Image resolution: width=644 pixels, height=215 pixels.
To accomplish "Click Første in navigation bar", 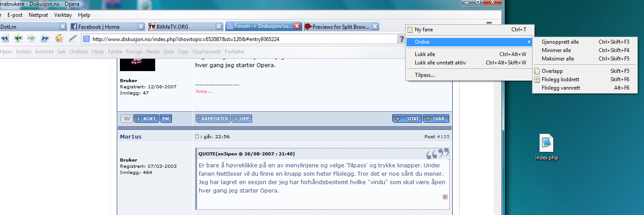I will coord(115,52).
